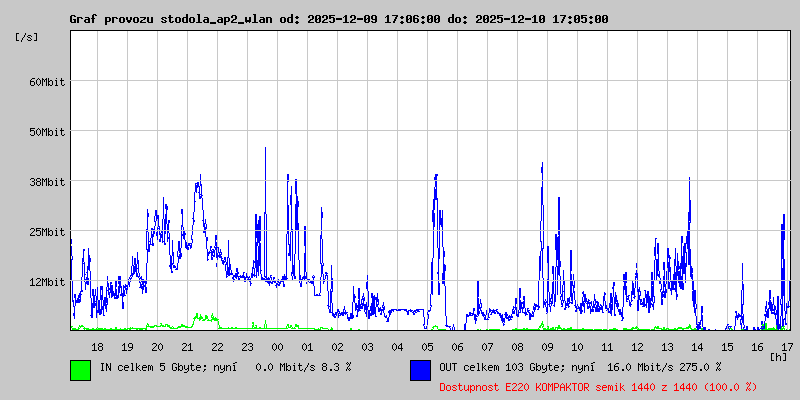Click the '04' hour tick label
This screenshot has width=800, height=400.
[397, 347]
